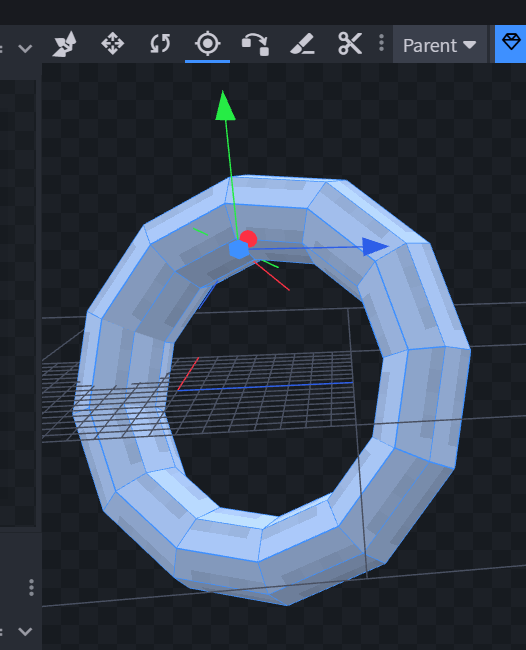Click the green Y-axis gizmo arrow
This screenshot has width=526, height=650.
(x=225, y=106)
